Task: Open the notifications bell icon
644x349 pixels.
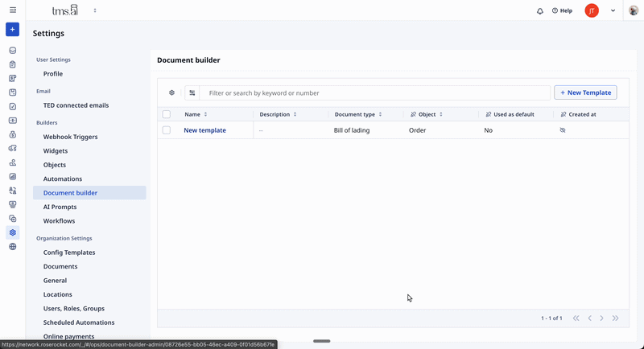Action: click(x=540, y=11)
